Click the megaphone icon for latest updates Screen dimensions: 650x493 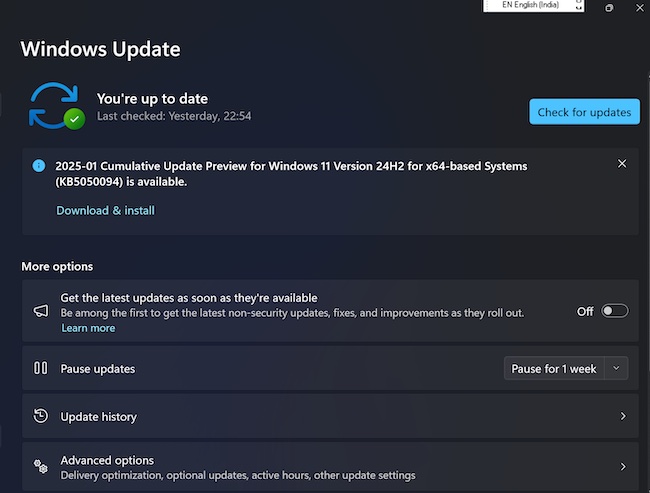point(41,311)
